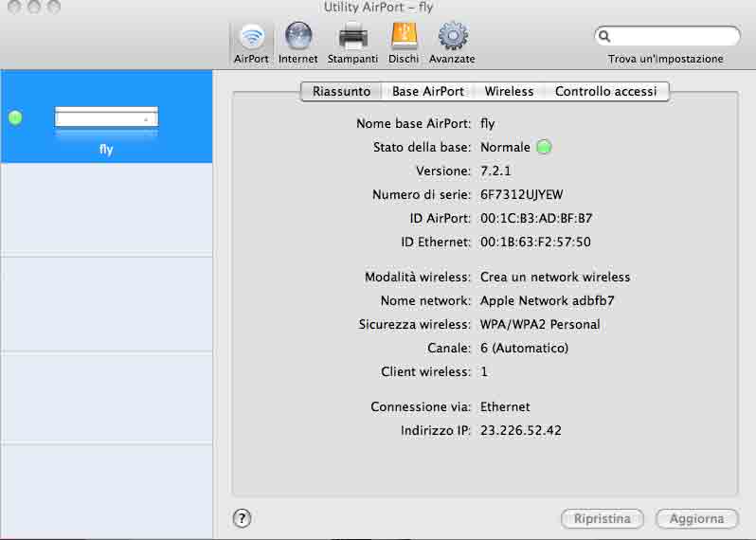Click the version value 7.2.1
Screen dimensions: 756x540
click(495, 171)
